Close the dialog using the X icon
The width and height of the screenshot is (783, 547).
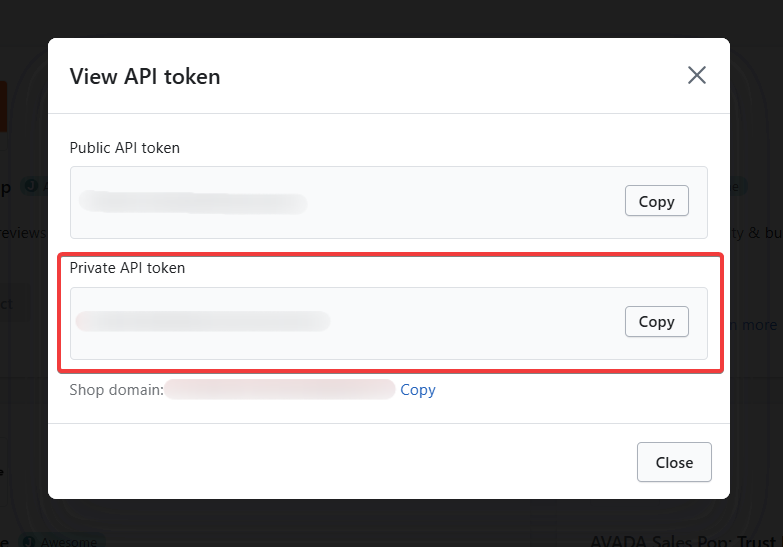coord(697,75)
